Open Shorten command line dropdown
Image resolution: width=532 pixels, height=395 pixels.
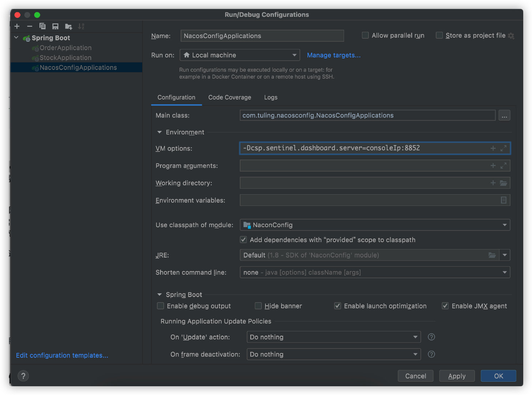(x=374, y=272)
